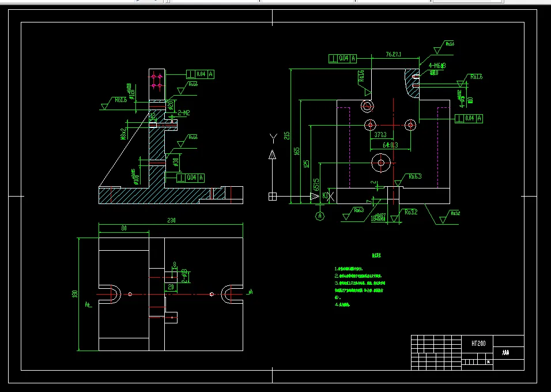Pick the dimension 2 above the slot
Image resolution: width=551 pixels, height=392 pixels.
pos(373,183)
